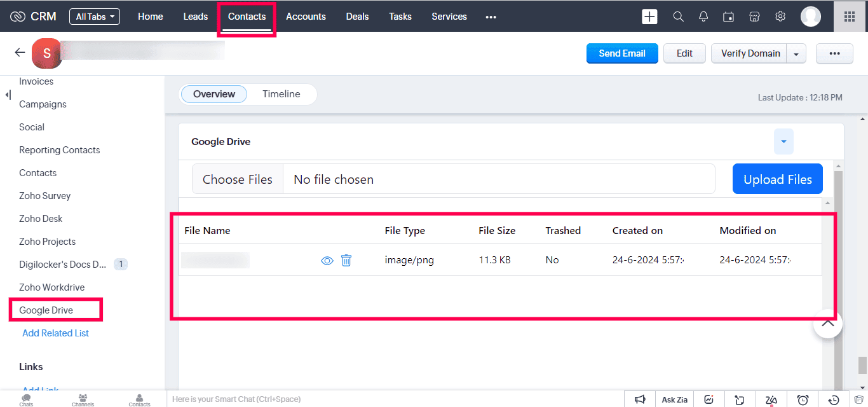The height and width of the screenshot is (407, 868).
Task: Expand the Verify Domain dropdown arrow
Action: point(796,54)
